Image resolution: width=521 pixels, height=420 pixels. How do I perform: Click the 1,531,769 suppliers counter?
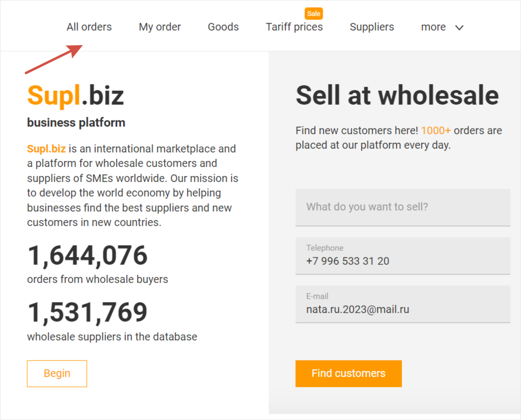[87, 313]
